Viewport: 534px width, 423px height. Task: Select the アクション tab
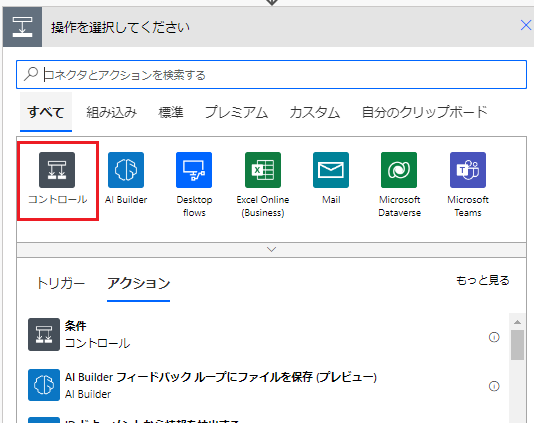coord(138,283)
